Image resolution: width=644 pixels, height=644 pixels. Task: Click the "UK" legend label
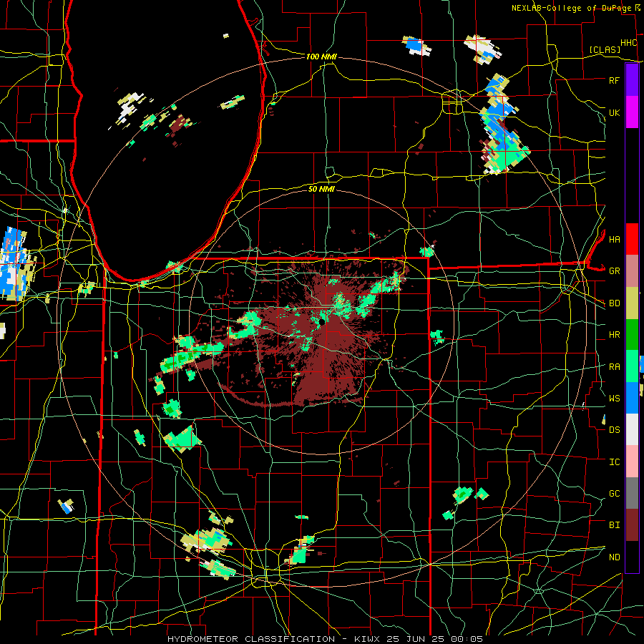coord(614,112)
